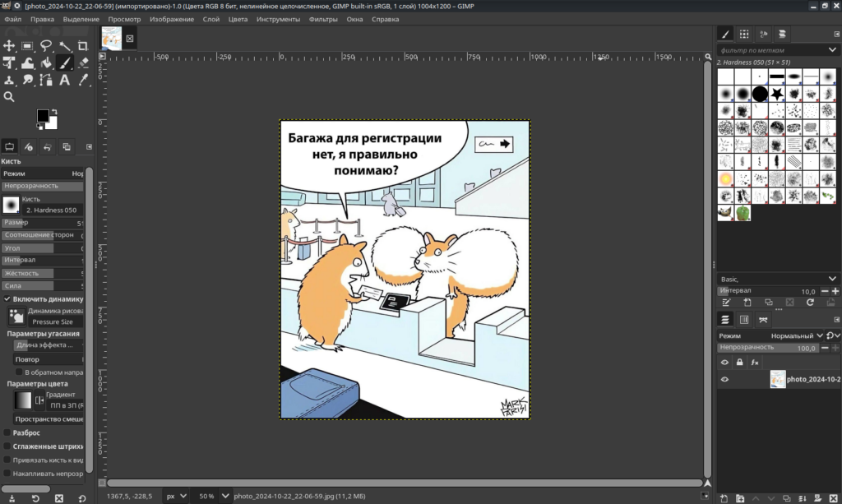842x504 pixels.
Task: Click the 'Pressure Size' dynamics button
Action: pos(53,321)
